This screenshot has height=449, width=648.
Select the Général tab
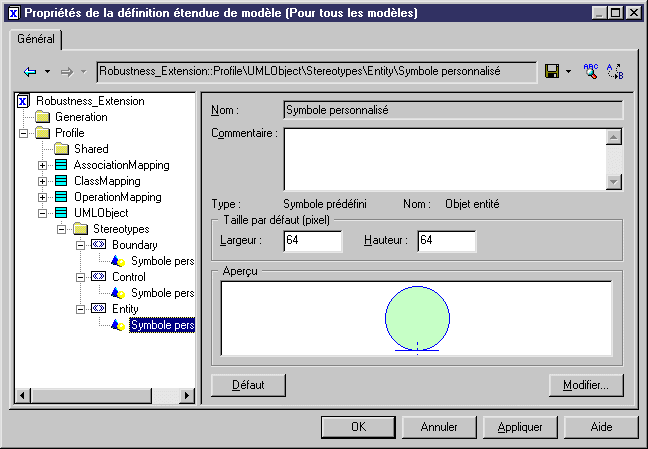click(36, 39)
